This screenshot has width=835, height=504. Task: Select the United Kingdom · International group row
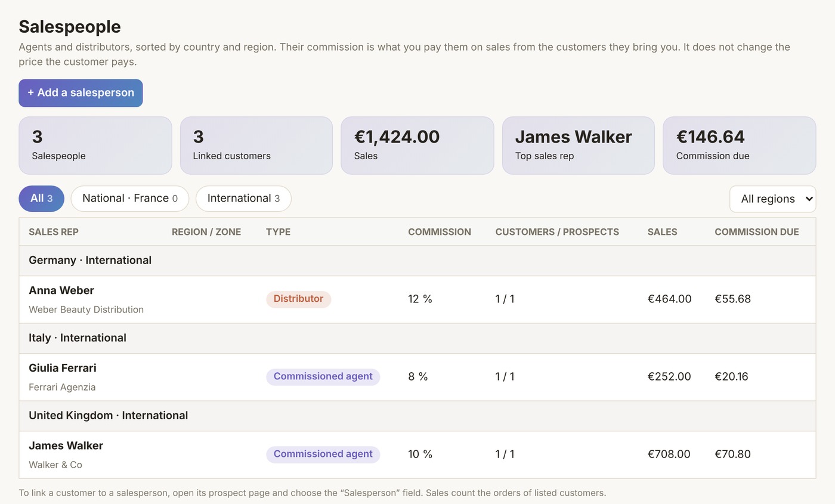tap(417, 416)
